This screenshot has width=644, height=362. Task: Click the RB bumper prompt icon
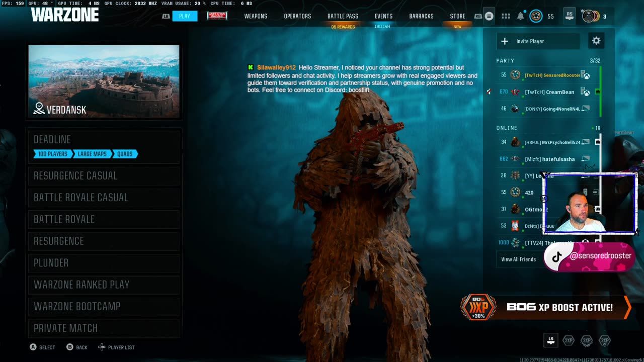pos(478,16)
